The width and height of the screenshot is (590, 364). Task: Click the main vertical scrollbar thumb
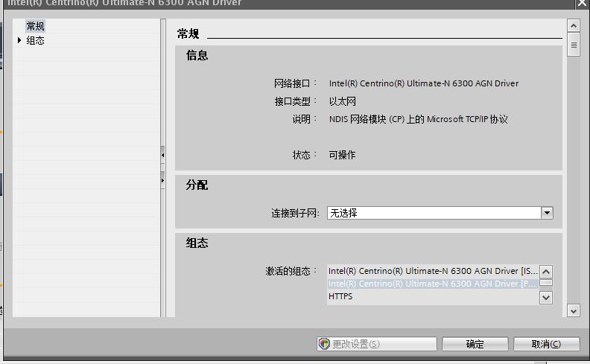tap(573, 45)
